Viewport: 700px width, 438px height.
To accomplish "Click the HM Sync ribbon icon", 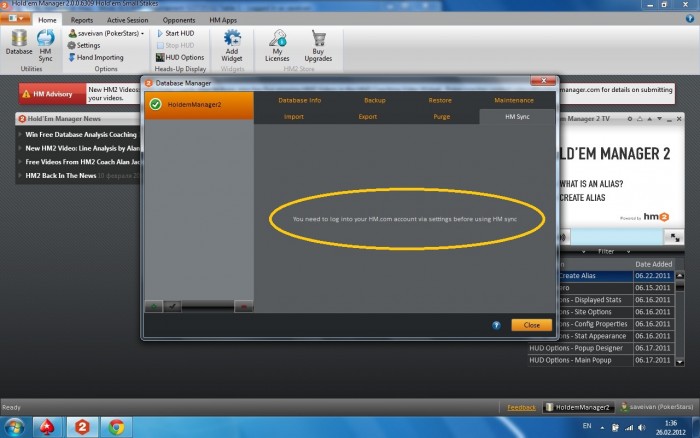I will tap(45, 45).
